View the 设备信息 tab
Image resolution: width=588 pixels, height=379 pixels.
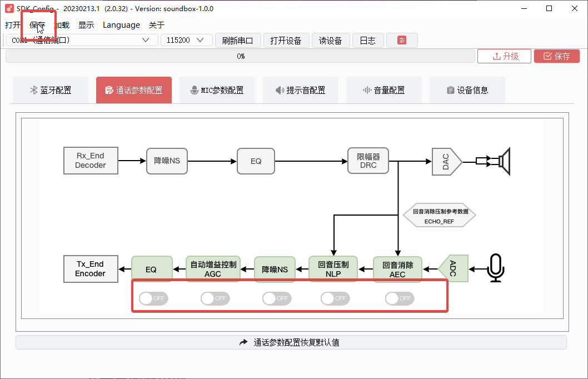tap(467, 90)
